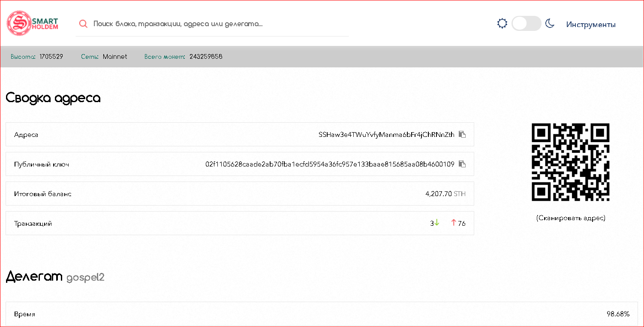Copy the public key with copy icon
644x327 pixels.
point(462,164)
